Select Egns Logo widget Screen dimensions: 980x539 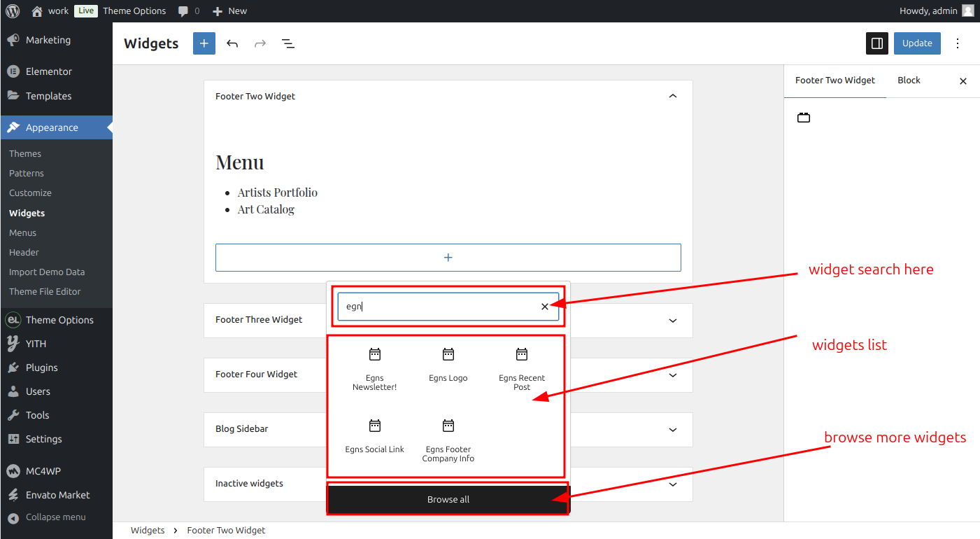pos(448,365)
